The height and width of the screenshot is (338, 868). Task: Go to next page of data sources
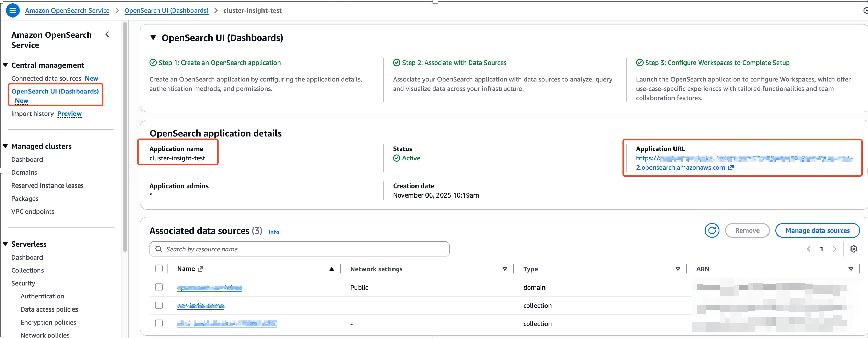click(835, 249)
